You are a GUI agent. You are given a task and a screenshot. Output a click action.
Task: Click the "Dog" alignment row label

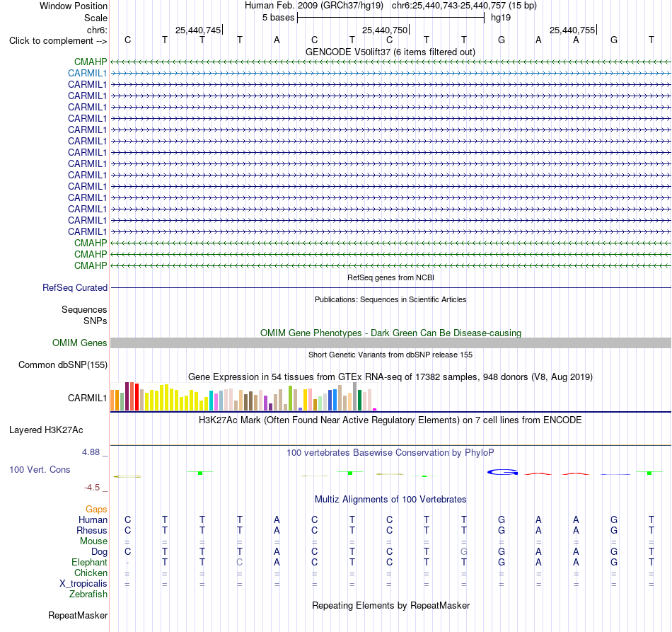coord(99,552)
